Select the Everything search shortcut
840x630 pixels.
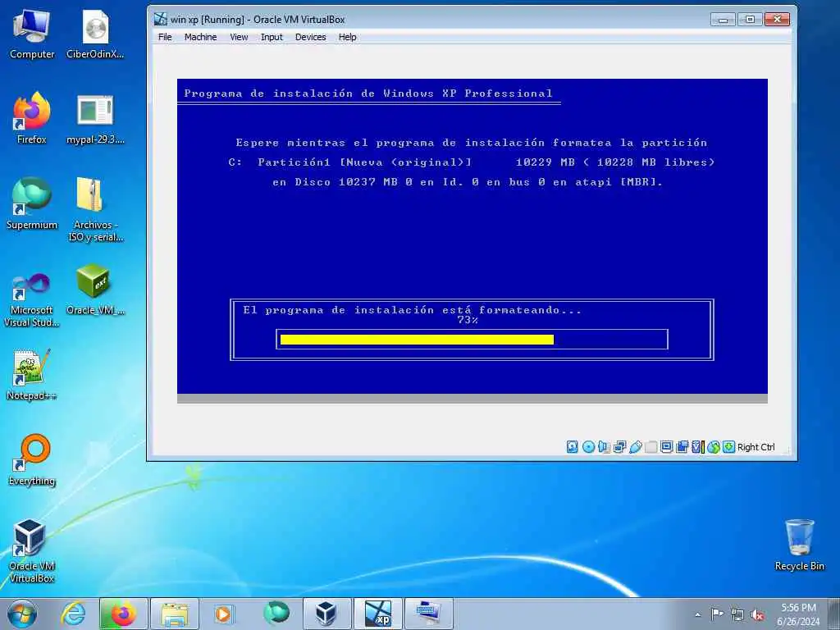click(x=32, y=459)
